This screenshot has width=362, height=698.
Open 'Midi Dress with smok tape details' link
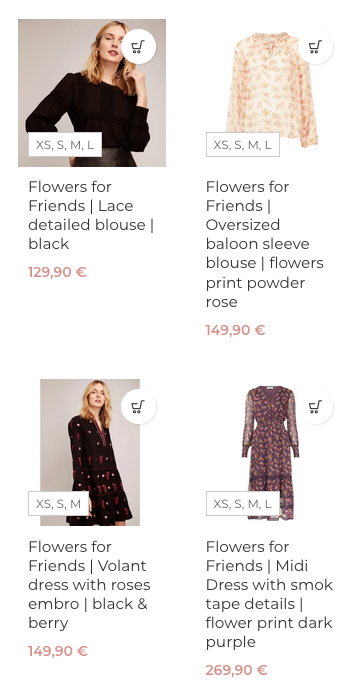[269, 594]
